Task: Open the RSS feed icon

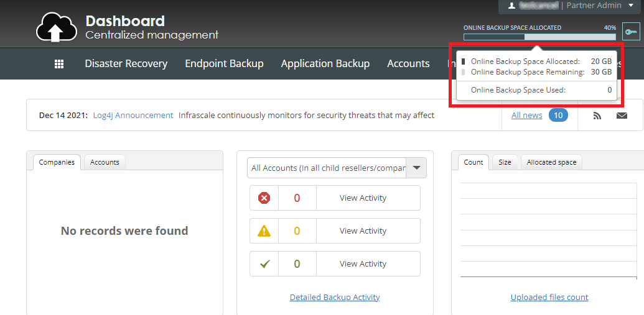Action: (597, 116)
